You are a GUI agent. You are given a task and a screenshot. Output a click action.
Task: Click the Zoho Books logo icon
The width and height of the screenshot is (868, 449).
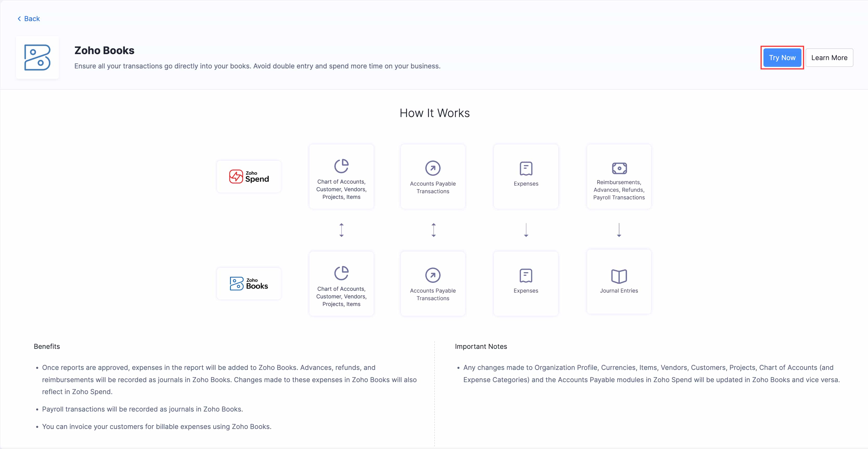(37, 57)
